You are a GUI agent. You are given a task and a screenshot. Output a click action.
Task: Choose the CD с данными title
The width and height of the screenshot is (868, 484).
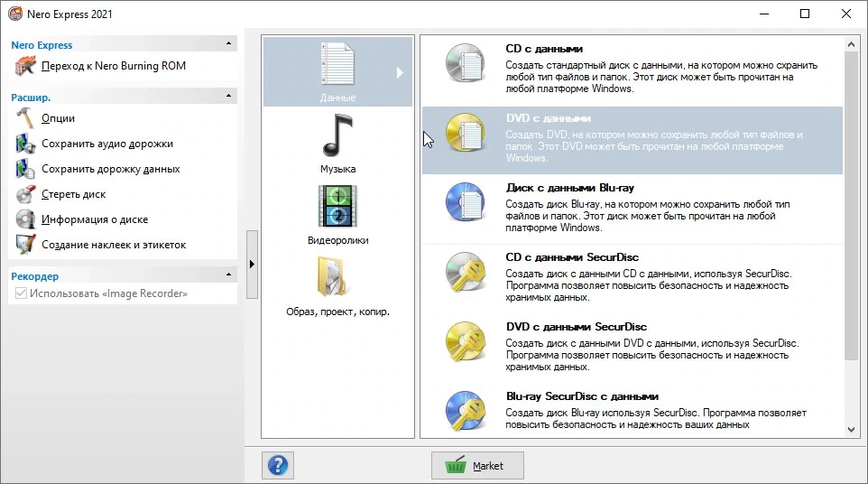[x=543, y=49]
